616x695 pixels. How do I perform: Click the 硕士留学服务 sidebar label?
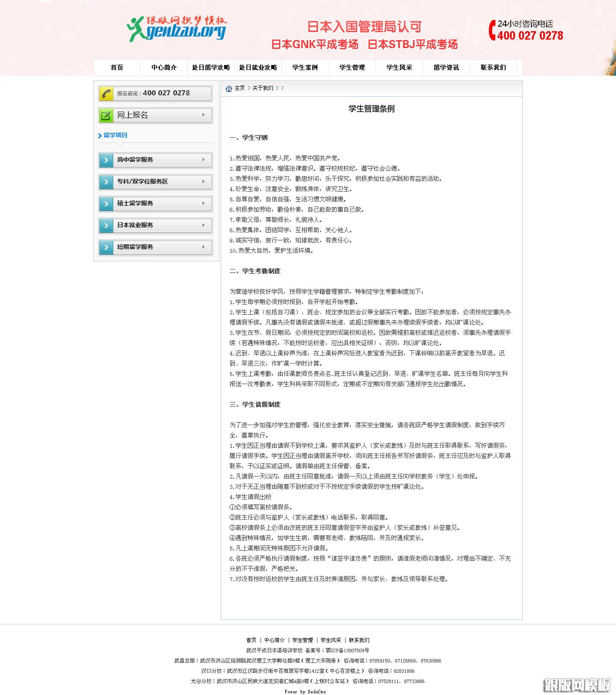point(135,203)
